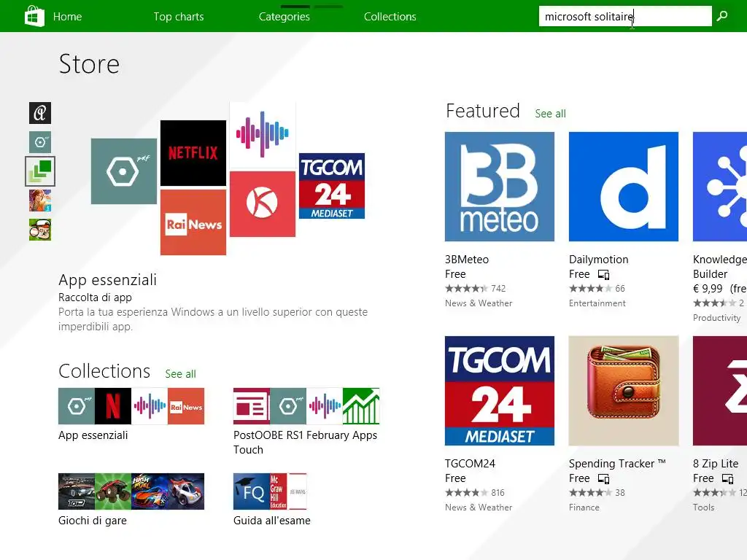Open the 8 Zip Lite app icon
747x560 pixels.
(x=720, y=391)
